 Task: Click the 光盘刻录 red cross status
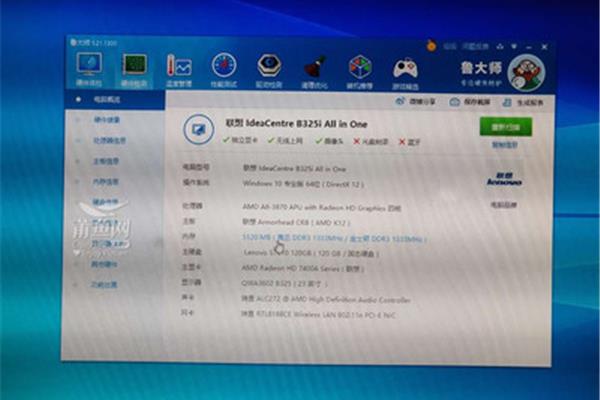point(370,142)
